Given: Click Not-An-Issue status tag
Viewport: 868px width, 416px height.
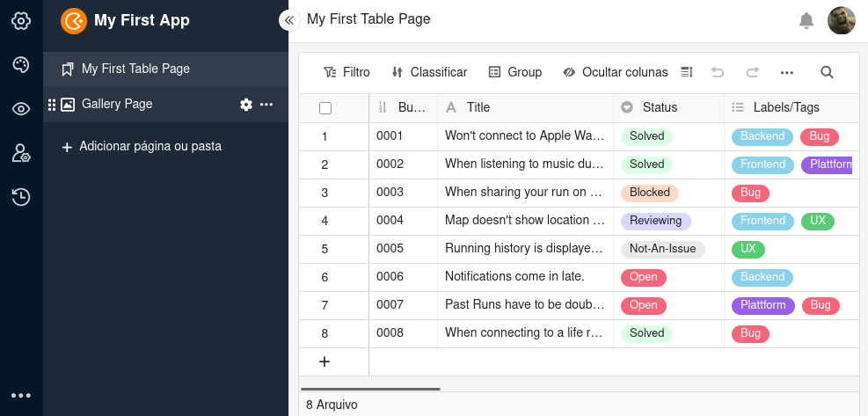Looking at the screenshot, I should [x=662, y=249].
